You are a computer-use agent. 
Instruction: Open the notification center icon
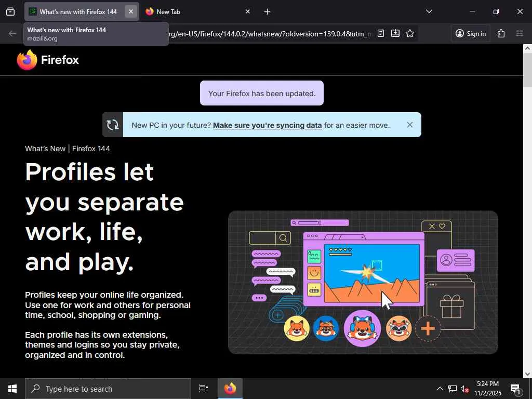click(x=516, y=389)
